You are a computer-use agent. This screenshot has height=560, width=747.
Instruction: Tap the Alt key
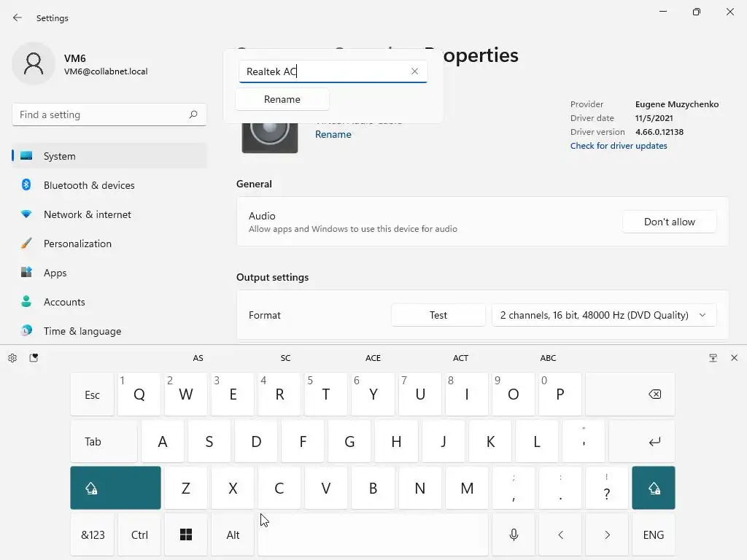pyautogui.click(x=233, y=534)
